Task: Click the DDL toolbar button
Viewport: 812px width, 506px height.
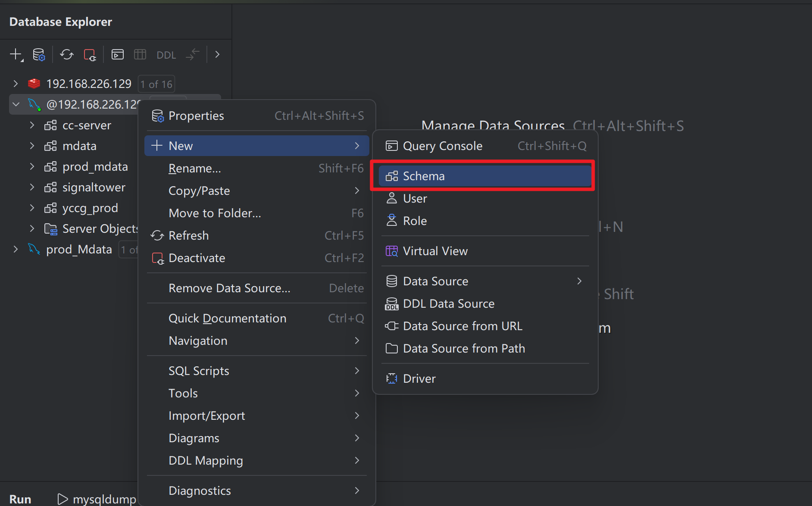Action: tap(166, 55)
